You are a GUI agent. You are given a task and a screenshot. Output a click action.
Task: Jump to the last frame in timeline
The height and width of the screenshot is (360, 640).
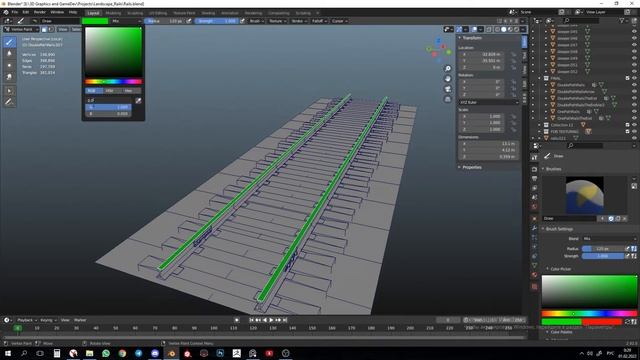click(x=285, y=320)
